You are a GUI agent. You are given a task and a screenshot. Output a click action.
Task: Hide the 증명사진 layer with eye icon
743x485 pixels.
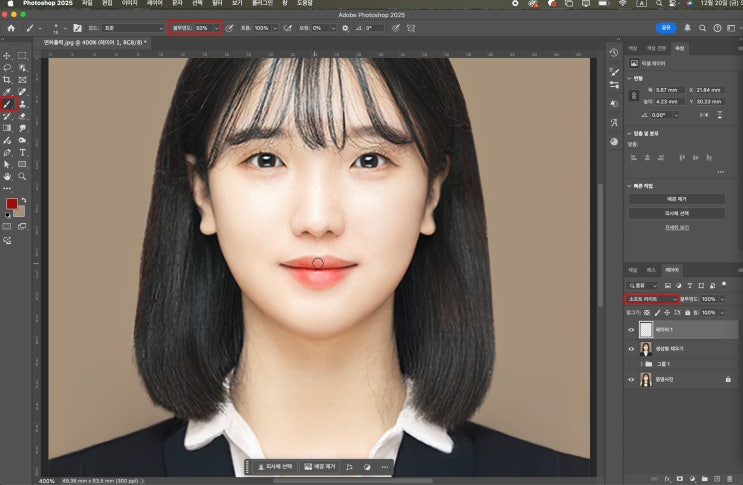click(631, 380)
